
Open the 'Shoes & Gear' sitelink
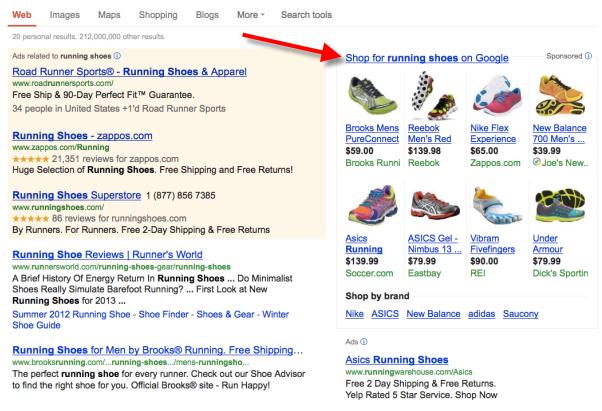[x=225, y=314]
